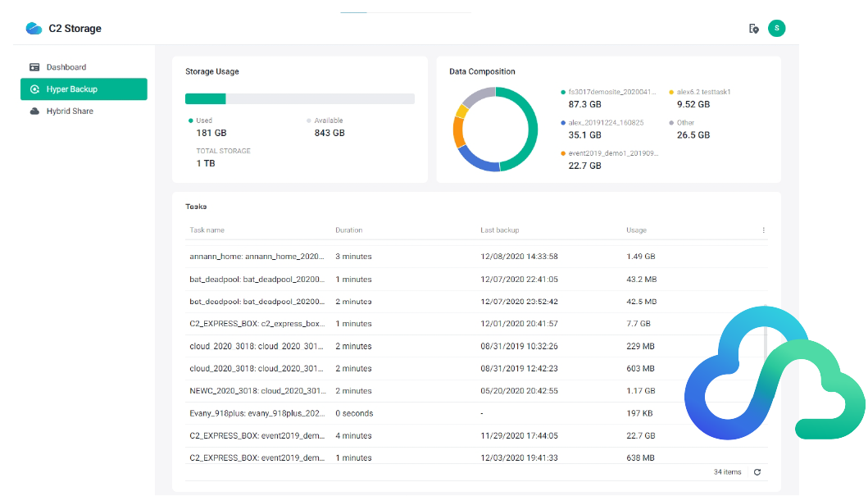Click the 1 TB total storage value
This screenshot has height=496, width=868.
(206, 163)
